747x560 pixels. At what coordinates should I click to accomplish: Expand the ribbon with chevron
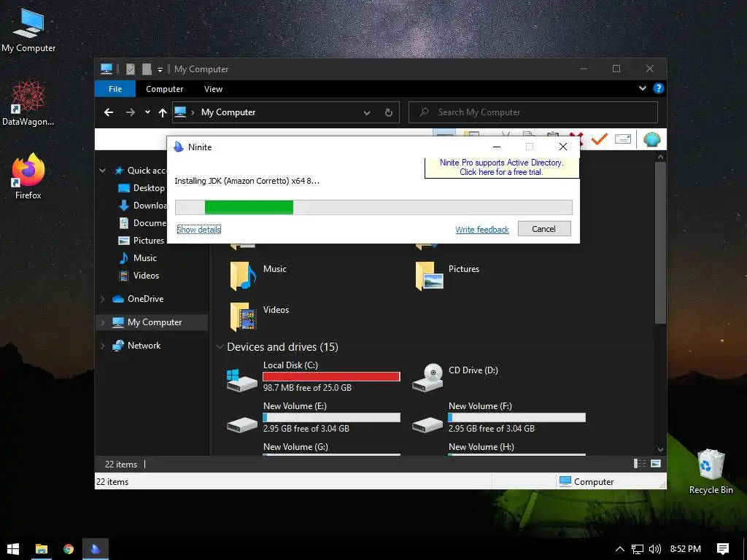tap(642, 88)
